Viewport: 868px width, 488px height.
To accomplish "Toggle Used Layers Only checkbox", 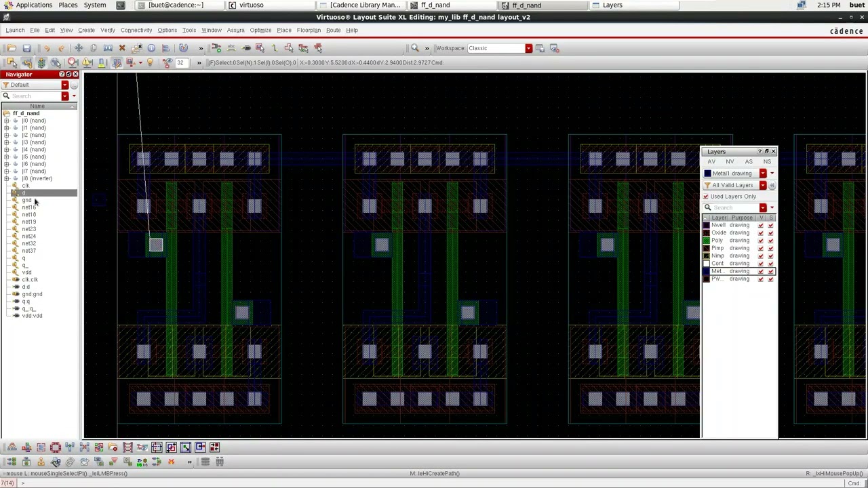I will pyautogui.click(x=705, y=197).
